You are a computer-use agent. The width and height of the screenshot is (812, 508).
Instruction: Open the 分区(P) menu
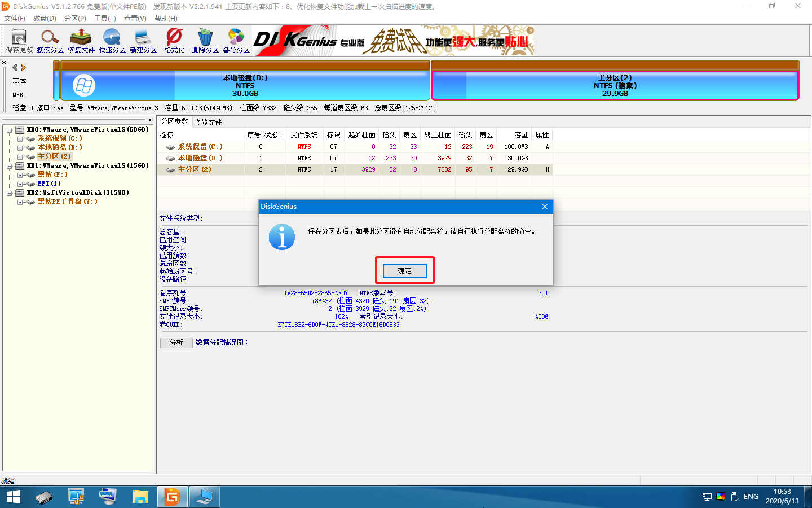[75, 19]
